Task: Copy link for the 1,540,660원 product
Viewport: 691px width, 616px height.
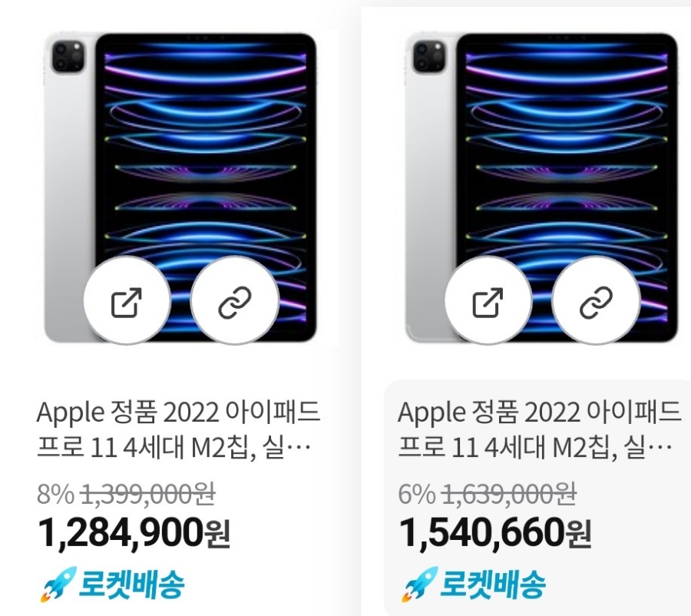Action: tap(596, 301)
